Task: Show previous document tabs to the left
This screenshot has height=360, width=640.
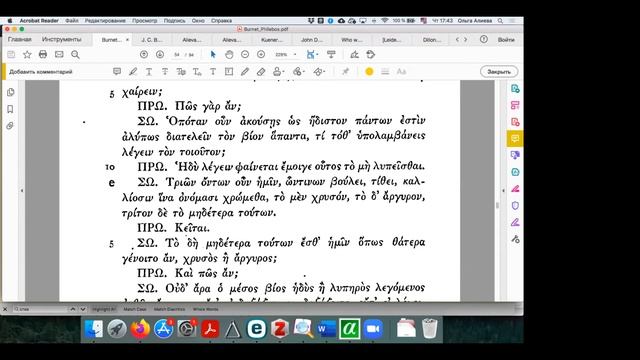Action: (457, 40)
